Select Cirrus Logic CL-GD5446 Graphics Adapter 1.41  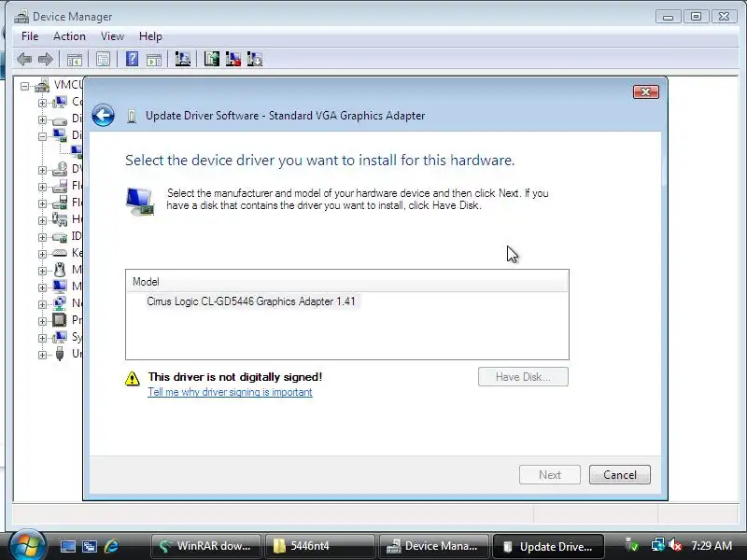tap(251, 301)
